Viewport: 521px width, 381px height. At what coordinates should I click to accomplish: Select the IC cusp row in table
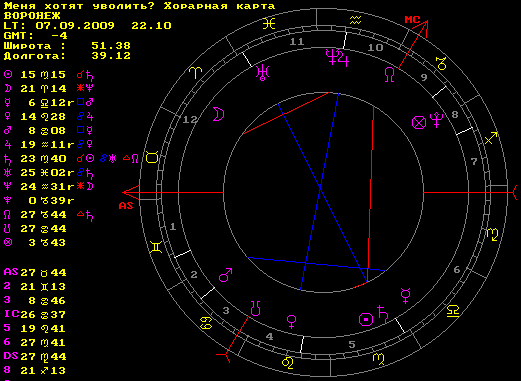click(35, 314)
